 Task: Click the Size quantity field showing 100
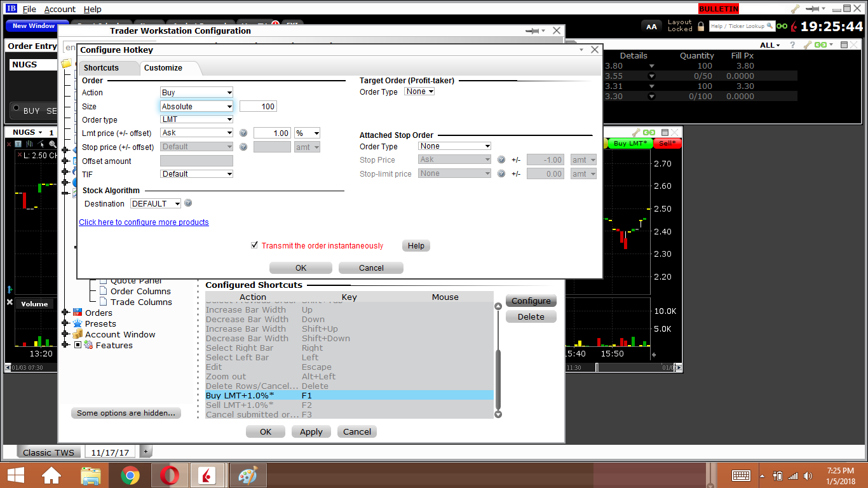tap(258, 107)
